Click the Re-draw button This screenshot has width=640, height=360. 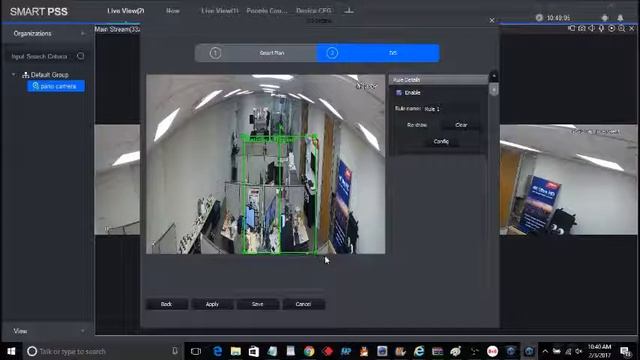click(x=417, y=125)
